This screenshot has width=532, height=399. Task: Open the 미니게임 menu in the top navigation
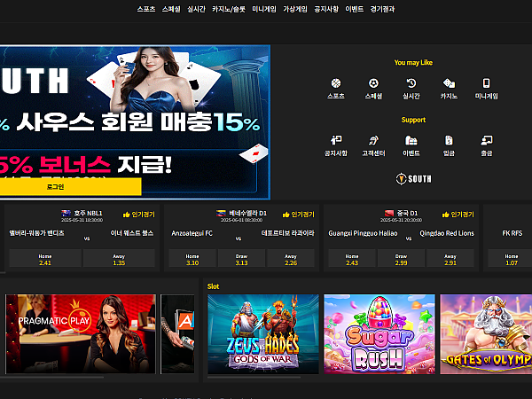264,9
